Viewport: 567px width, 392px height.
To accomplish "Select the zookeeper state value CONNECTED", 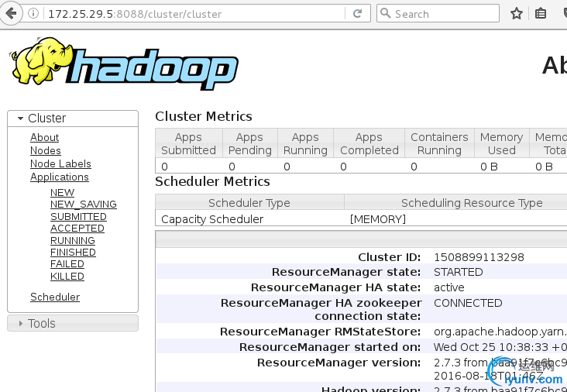I will [468, 303].
